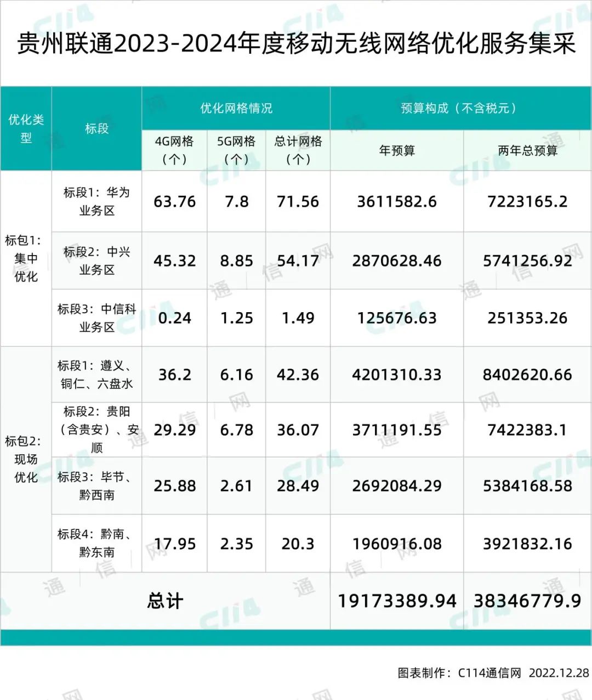
Task: Click the 年预算 column header
Action: [x=397, y=150]
